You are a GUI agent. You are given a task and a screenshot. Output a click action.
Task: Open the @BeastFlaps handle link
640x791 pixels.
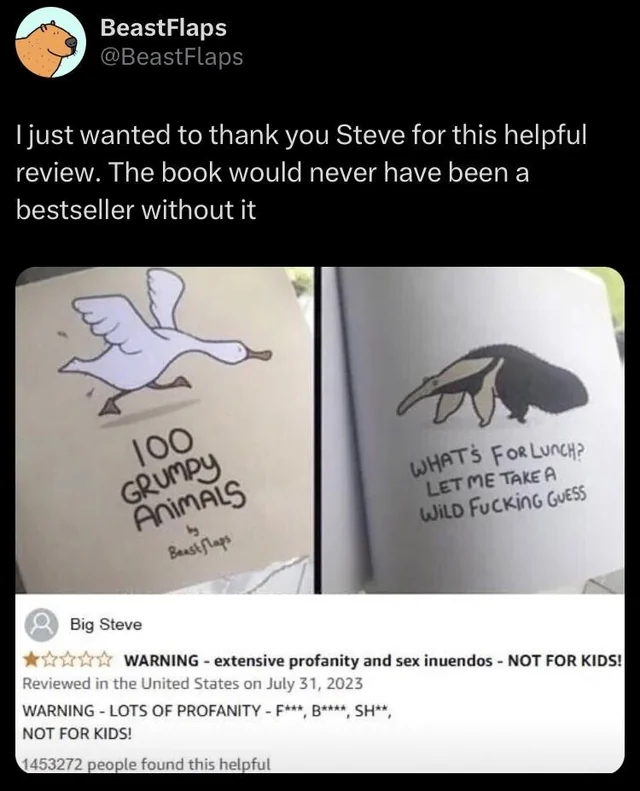[x=171, y=56]
